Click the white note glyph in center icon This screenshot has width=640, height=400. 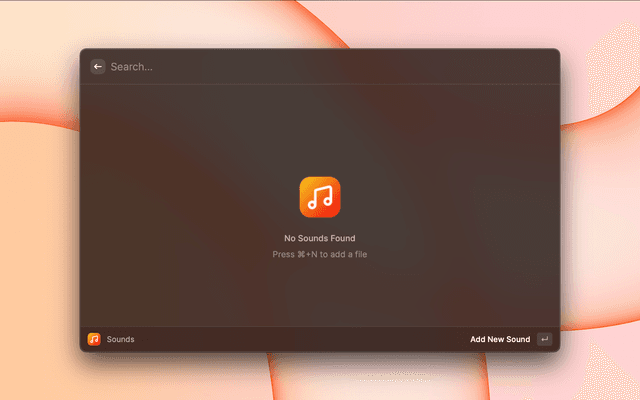point(320,198)
